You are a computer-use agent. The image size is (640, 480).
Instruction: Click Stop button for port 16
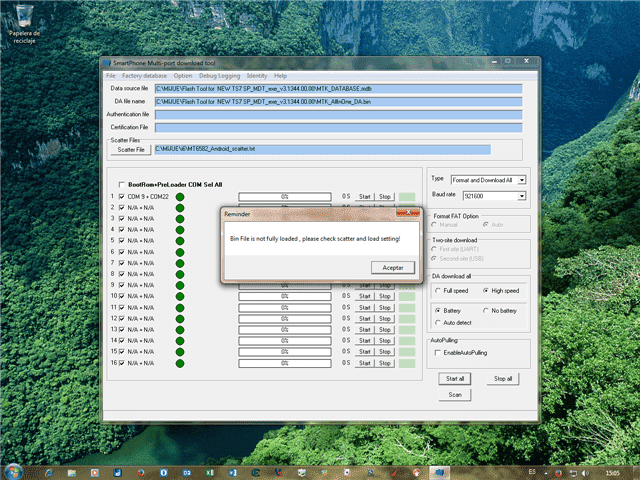(x=384, y=363)
